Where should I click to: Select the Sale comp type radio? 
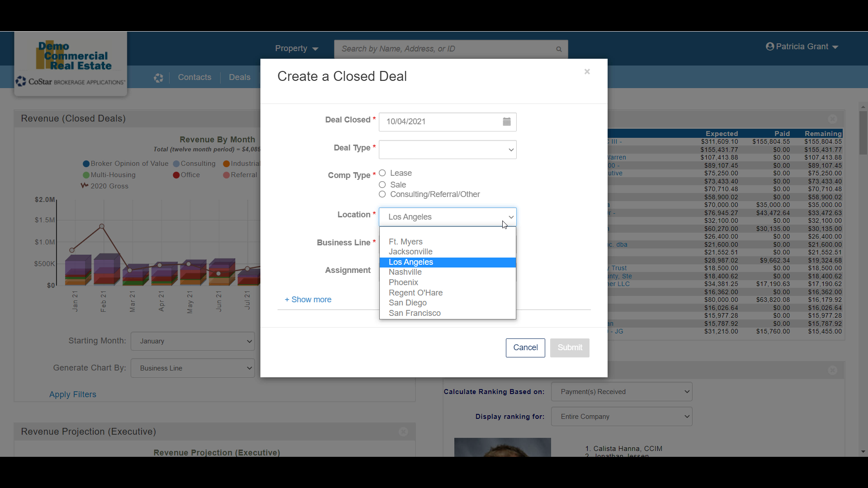click(382, 185)
